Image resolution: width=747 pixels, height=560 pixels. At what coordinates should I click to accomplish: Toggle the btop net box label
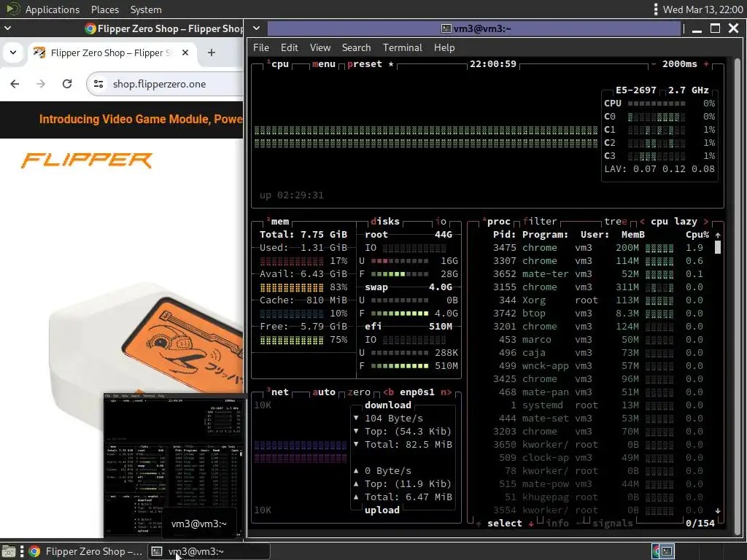[278, 392]
